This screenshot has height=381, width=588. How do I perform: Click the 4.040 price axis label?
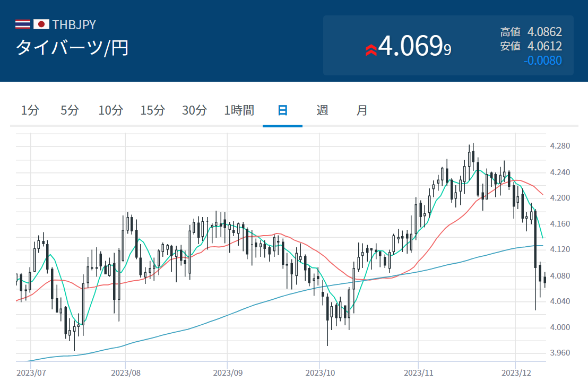coord(560,301)
